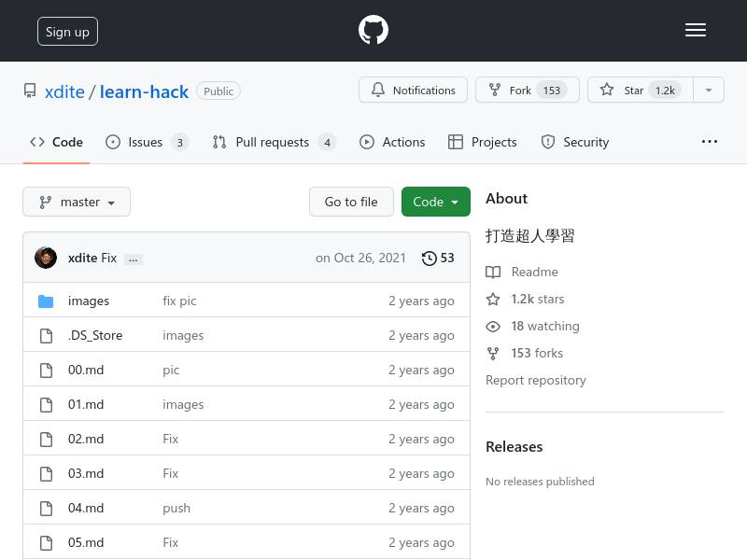The height and width of the screenshot is (560, 747).
Task: Open the 01.md file
Action: (86, 405)
